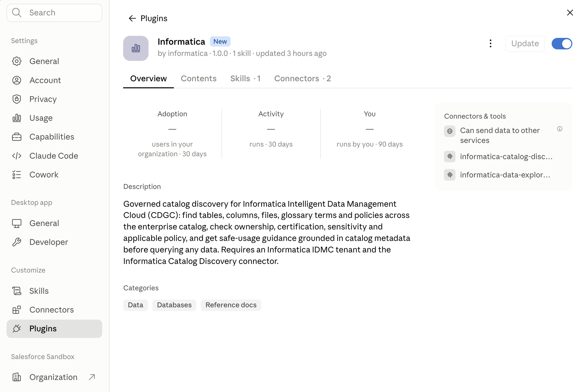Open Skills scroll icon
Image resolution: width=582 pixels, height=392 pixels.
coord(17,291)
